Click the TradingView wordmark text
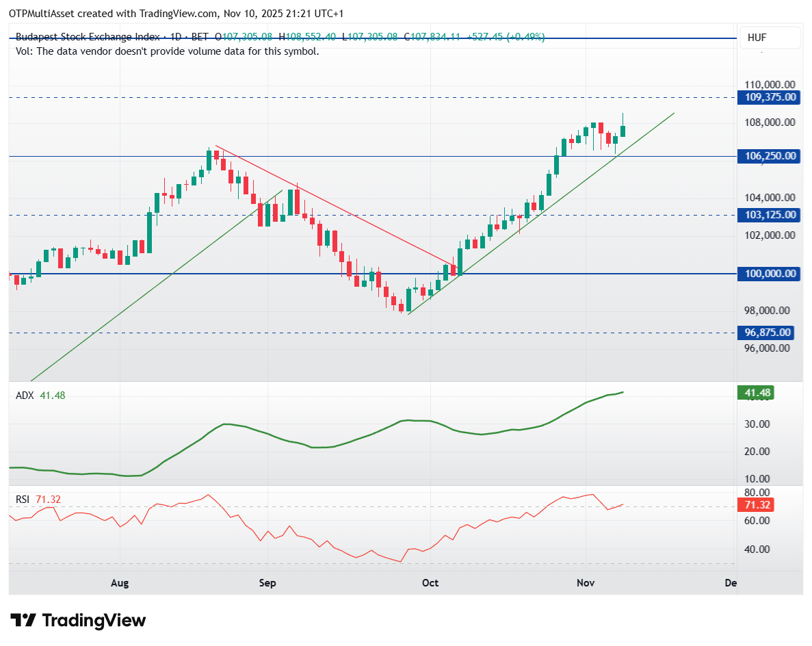 [x=94, y=621]
